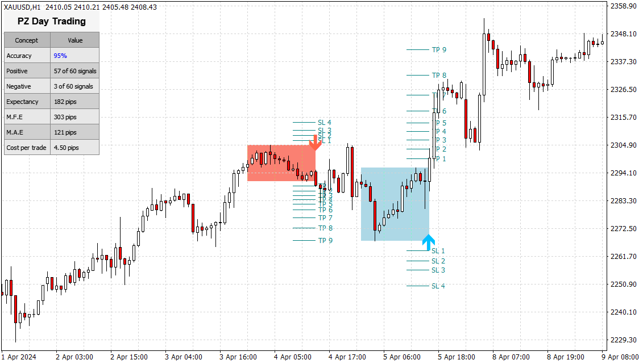Click the SL 2 label below the buy zone
Viewport: 643px width, 364px height.
tap(438, 261)
